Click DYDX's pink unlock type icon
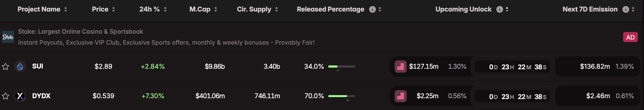 (401, 96)
